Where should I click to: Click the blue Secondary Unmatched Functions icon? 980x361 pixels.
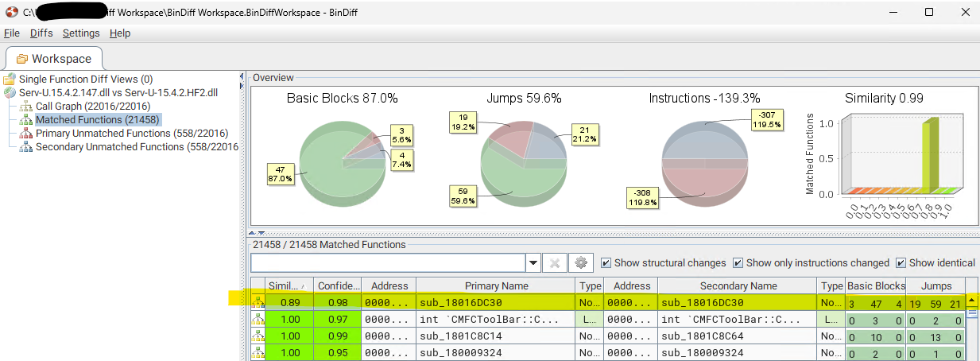[25, 147]
